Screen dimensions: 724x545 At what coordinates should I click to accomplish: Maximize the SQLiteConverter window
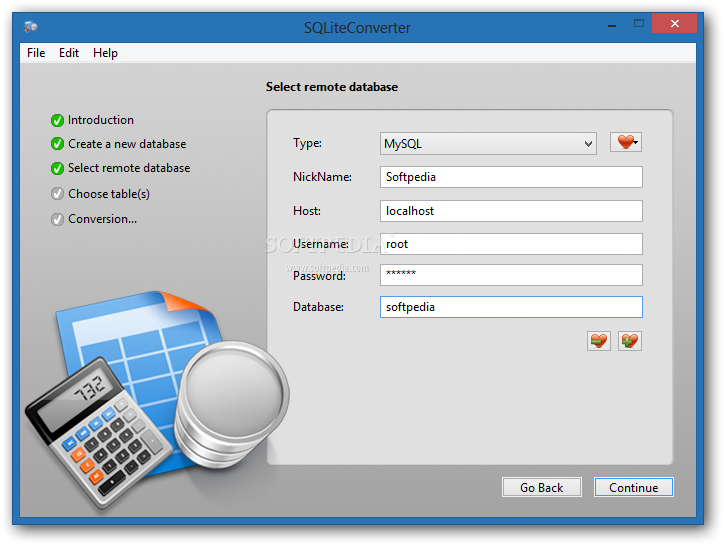click(x=639, y=24)
